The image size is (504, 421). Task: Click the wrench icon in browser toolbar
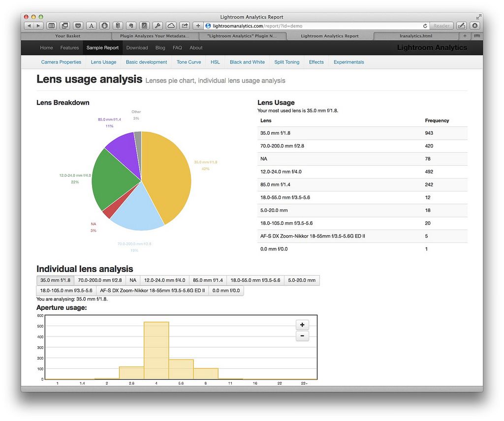click(x=158, y=26)
